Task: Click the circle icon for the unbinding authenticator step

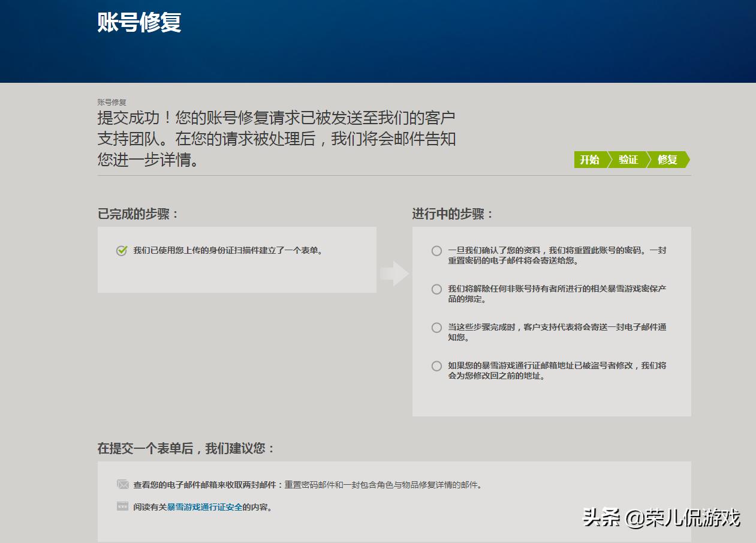Action: [436, 289]
